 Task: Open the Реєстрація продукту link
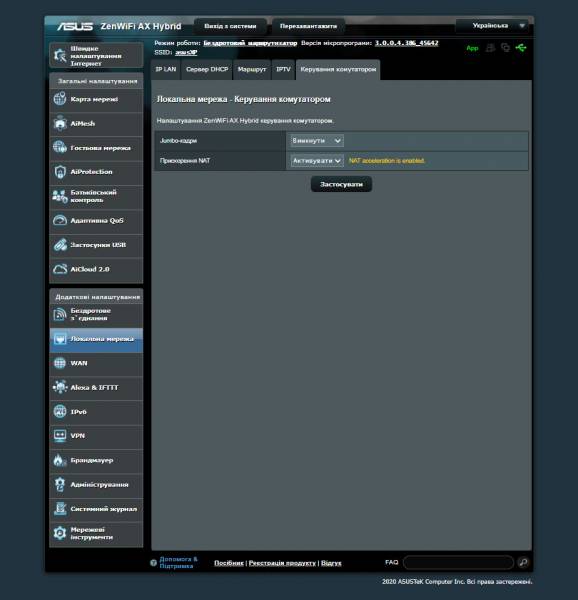click(282, 563)
